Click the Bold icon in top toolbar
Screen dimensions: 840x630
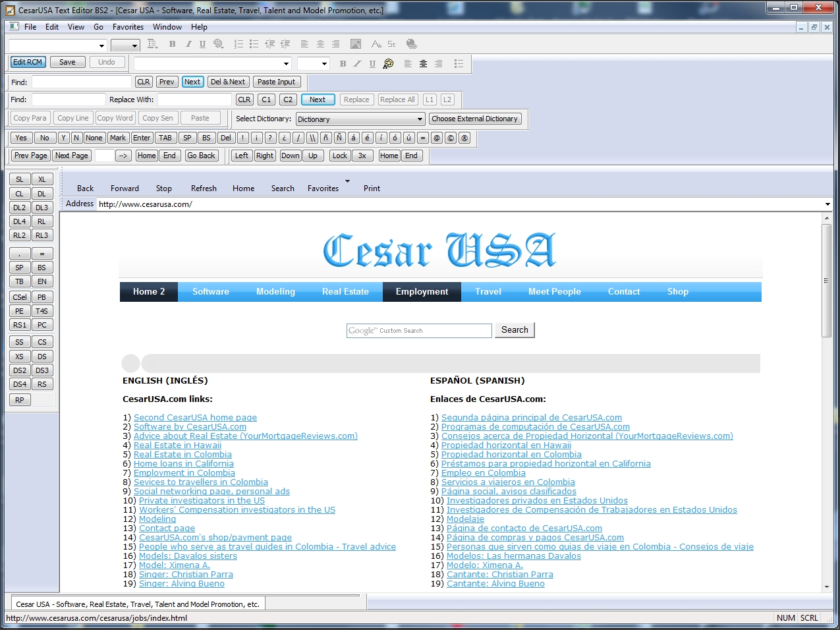[x=172, y=44]
